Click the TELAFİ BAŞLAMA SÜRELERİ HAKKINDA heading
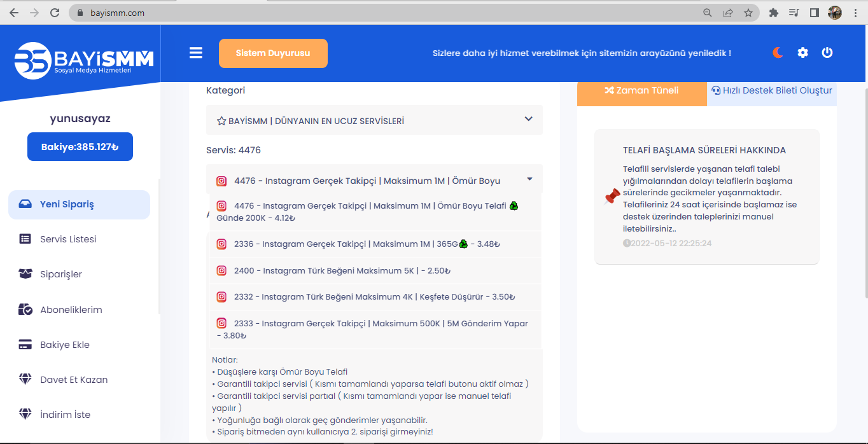868x444 pixels. point(704,151)
